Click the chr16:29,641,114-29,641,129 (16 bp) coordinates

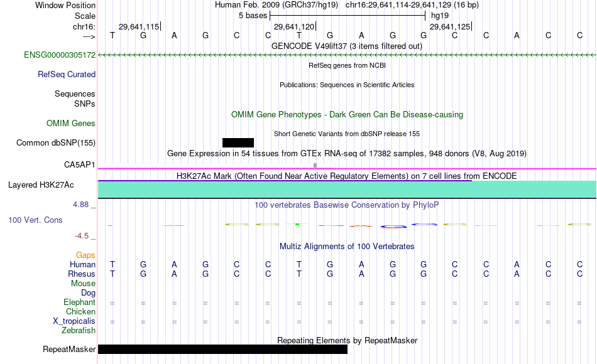[412, 5]
